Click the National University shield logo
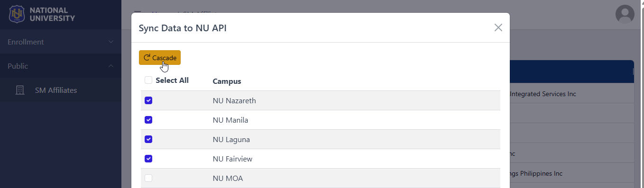Screen dimensions: 644x188 coord(17,14)
